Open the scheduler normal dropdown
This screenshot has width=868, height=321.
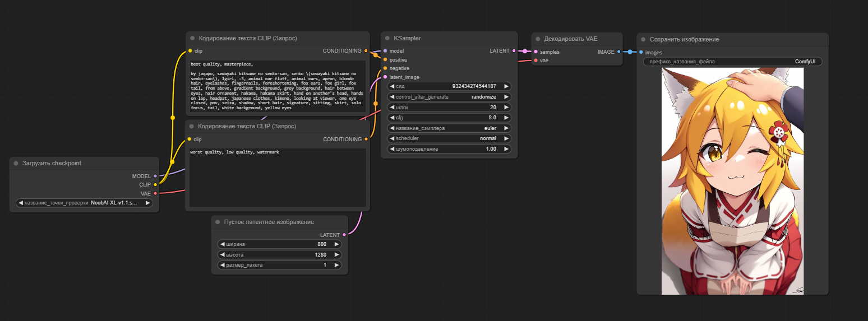pos(449,138)
